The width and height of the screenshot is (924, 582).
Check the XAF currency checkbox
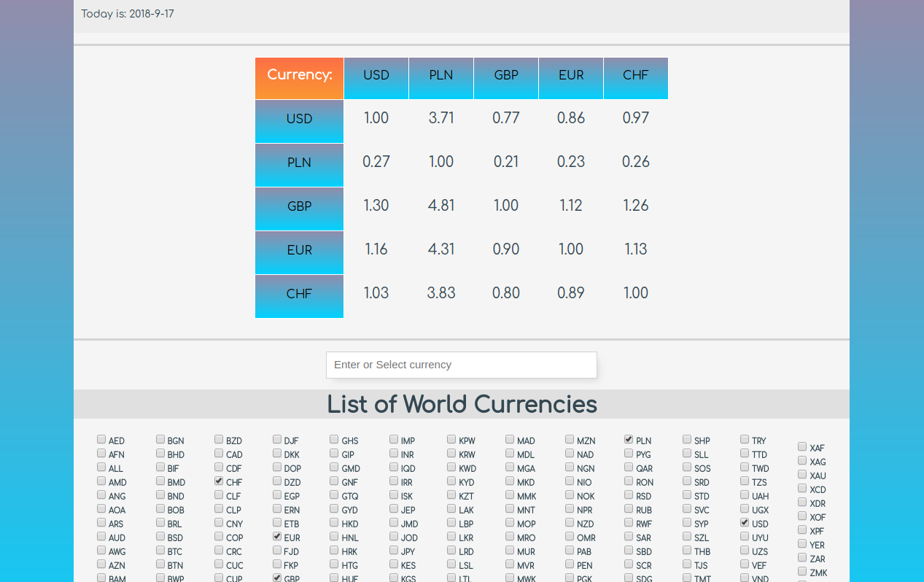802,446
